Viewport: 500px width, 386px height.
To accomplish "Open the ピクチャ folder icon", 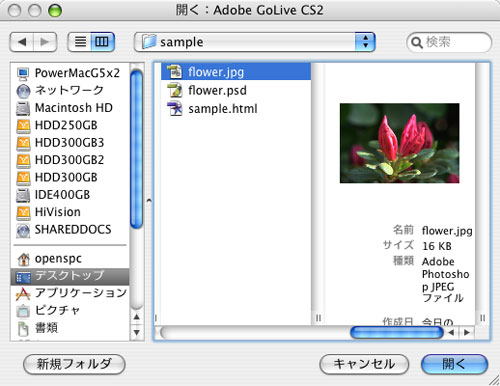I will (x=23, y=311).
